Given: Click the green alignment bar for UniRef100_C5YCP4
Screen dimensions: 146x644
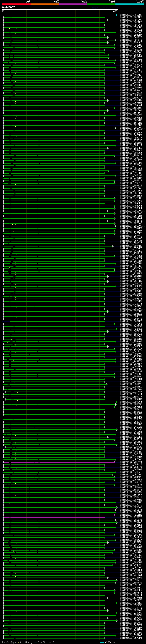Looking at the screenshot, I should pyautogui.click(x=54, y=638).
